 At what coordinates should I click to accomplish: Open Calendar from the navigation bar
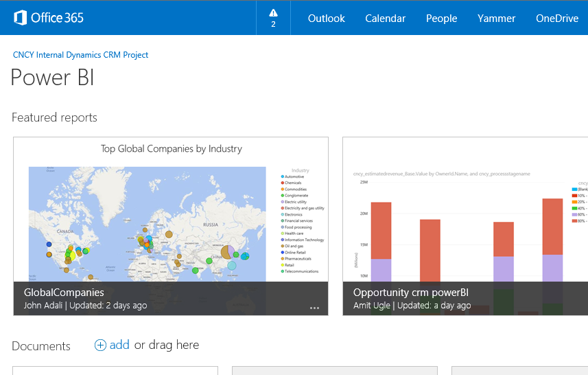point(385,19)
